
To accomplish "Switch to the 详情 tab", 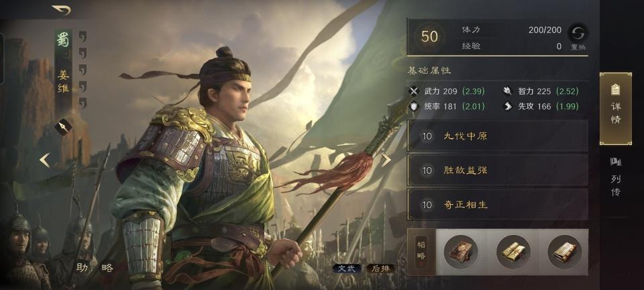I will click(616, 109).
